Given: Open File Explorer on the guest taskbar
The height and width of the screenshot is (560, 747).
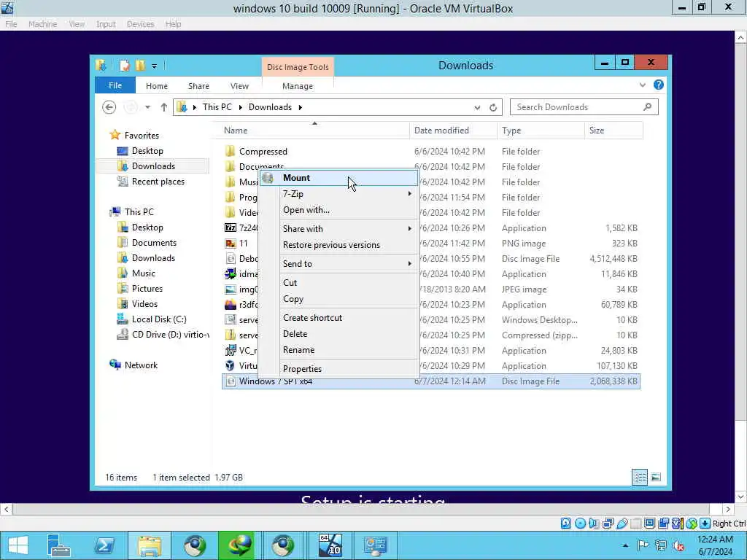Looking at the screenshot, I should click(x=149, y=545).
